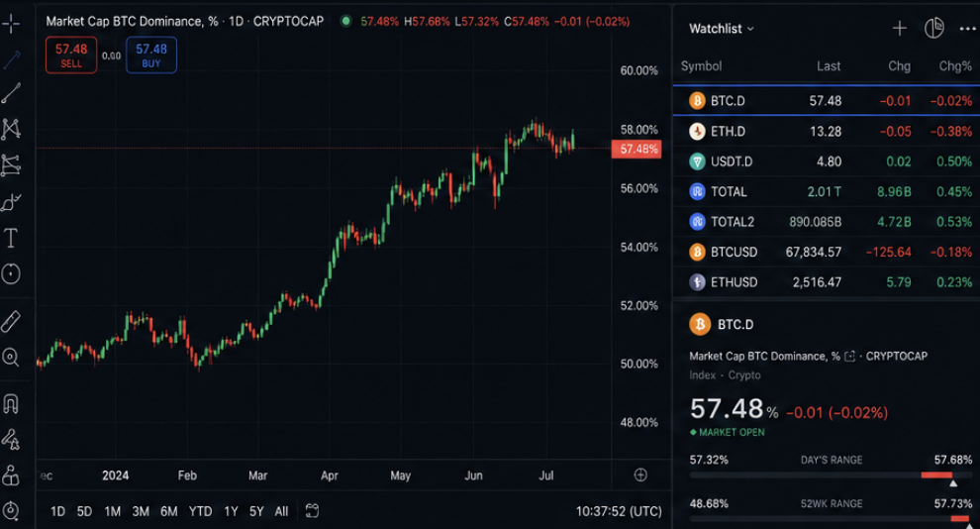Click the MARKET OPEN status label
This screenshot has height=529, width=980.
(x=727, y=432)
